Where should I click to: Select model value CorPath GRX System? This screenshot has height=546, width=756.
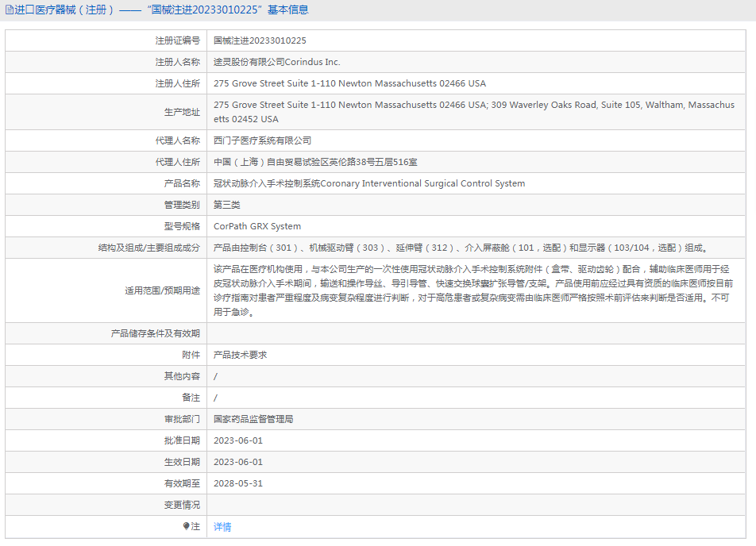pos(257,226)
